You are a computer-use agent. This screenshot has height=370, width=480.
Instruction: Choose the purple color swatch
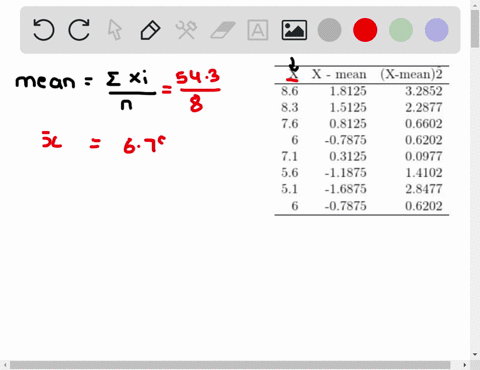click(436, 30)
